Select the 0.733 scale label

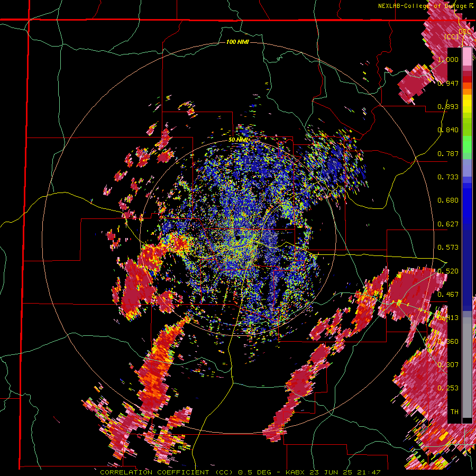[x=448, y=177]
